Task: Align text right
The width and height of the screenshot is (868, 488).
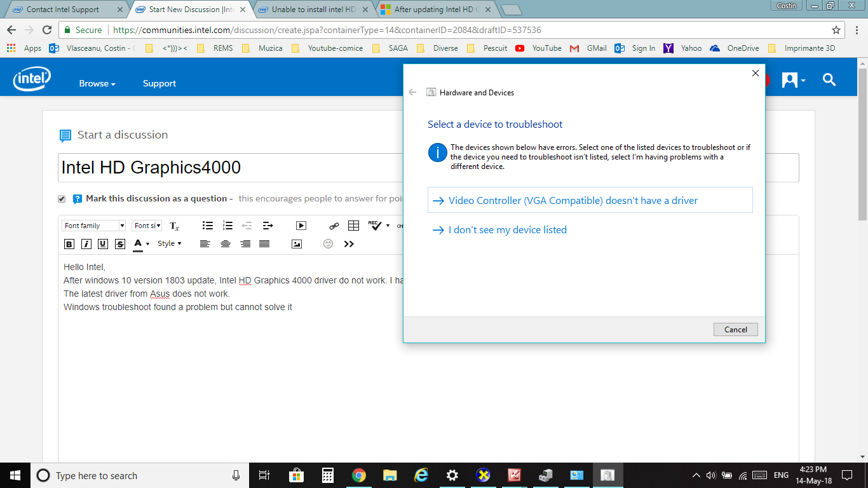Action: click(245, 244)
